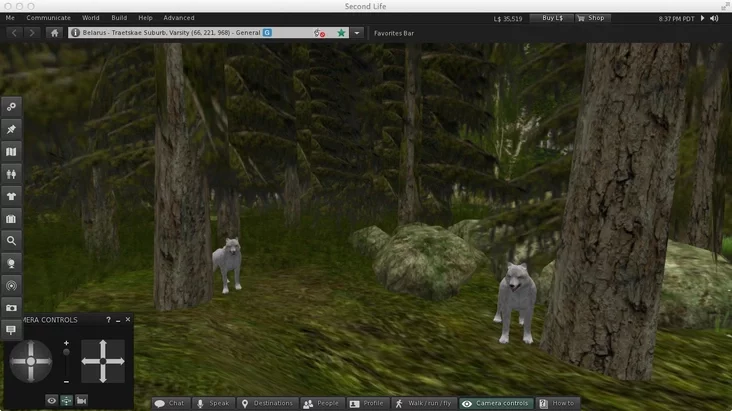Go back with the navigation back arrow
Screen dimensions: 732x411
click(14, 33)
